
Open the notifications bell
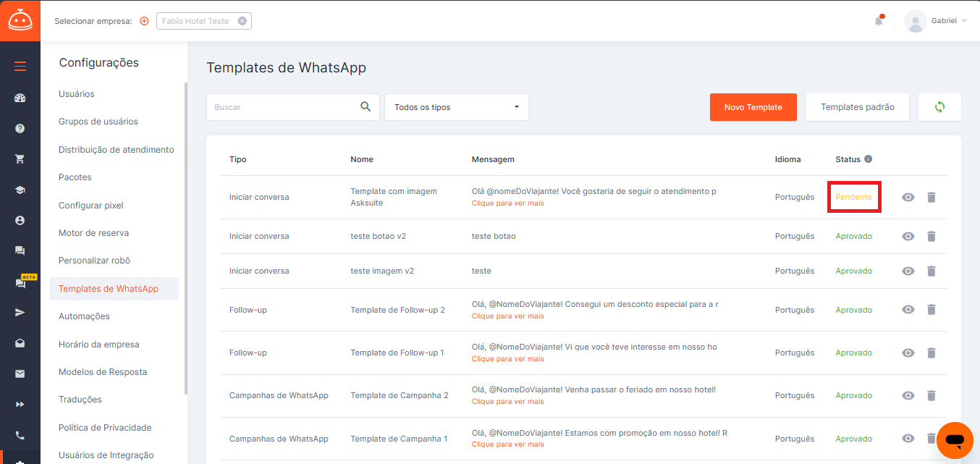coord(879,20)
